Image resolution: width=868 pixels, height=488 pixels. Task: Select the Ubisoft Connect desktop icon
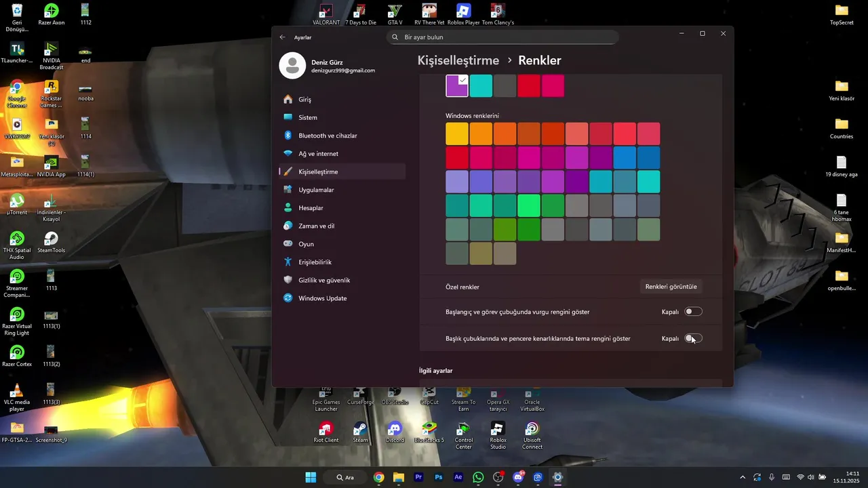532,435
